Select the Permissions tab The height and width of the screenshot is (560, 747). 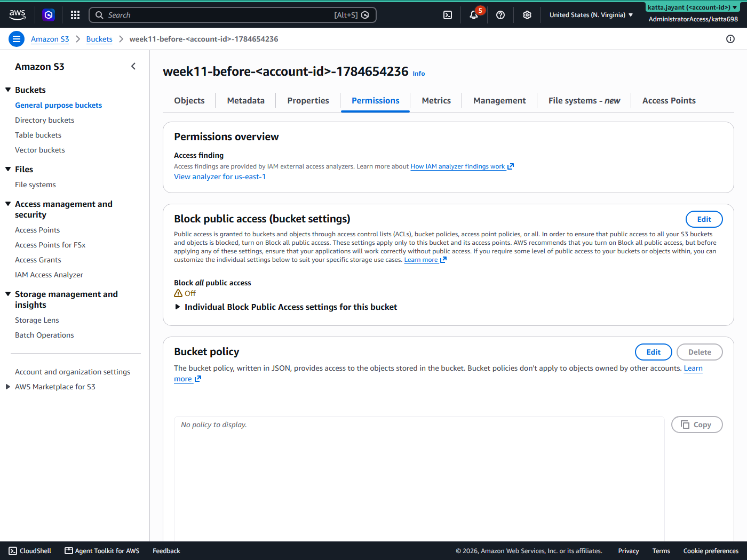pyautogui.click(x=375, y=100)
